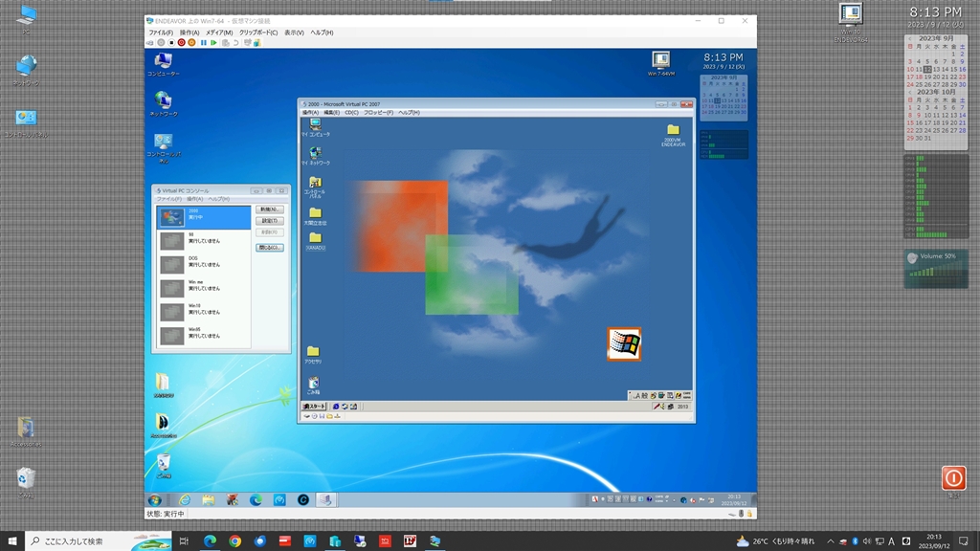Click the Windows 10 Start button
The image size is (980, 551).
click(x=11, y=541)
